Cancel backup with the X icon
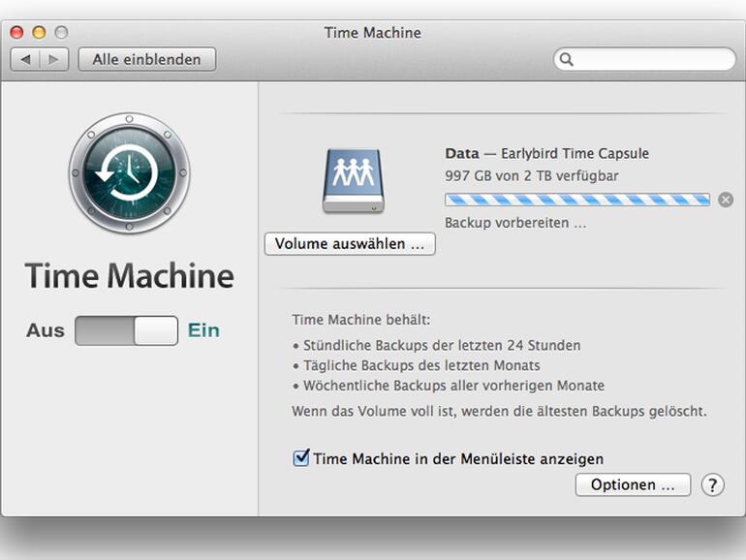The height and width of the screenshot is (560, 746). coord(726,200)
